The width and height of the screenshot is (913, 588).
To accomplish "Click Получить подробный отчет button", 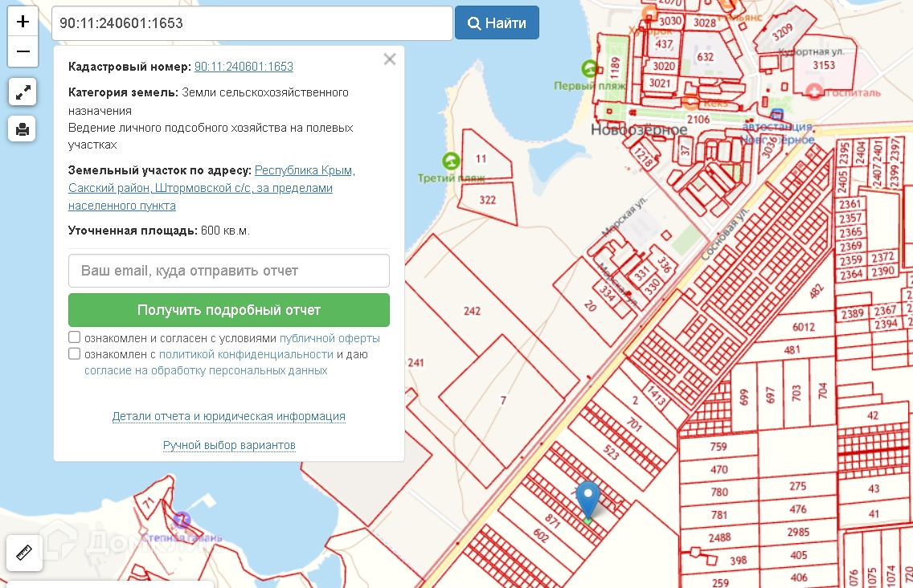I will [229, 310].
